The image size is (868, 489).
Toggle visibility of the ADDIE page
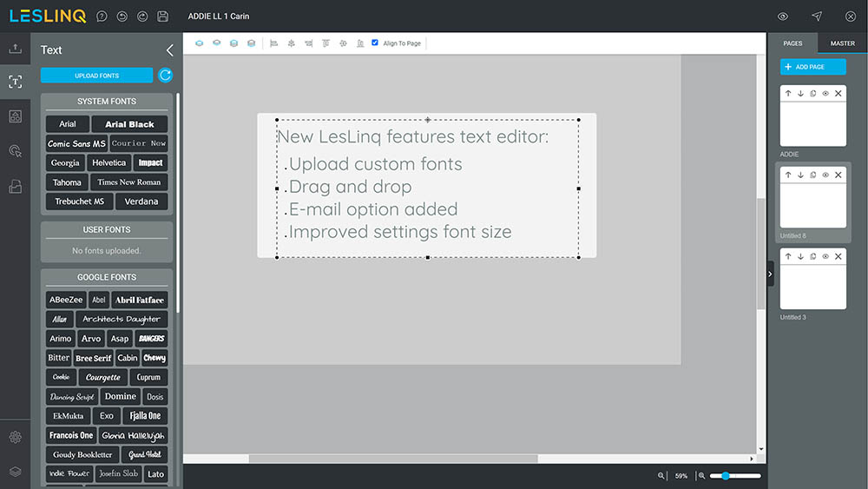coord(825,93)
